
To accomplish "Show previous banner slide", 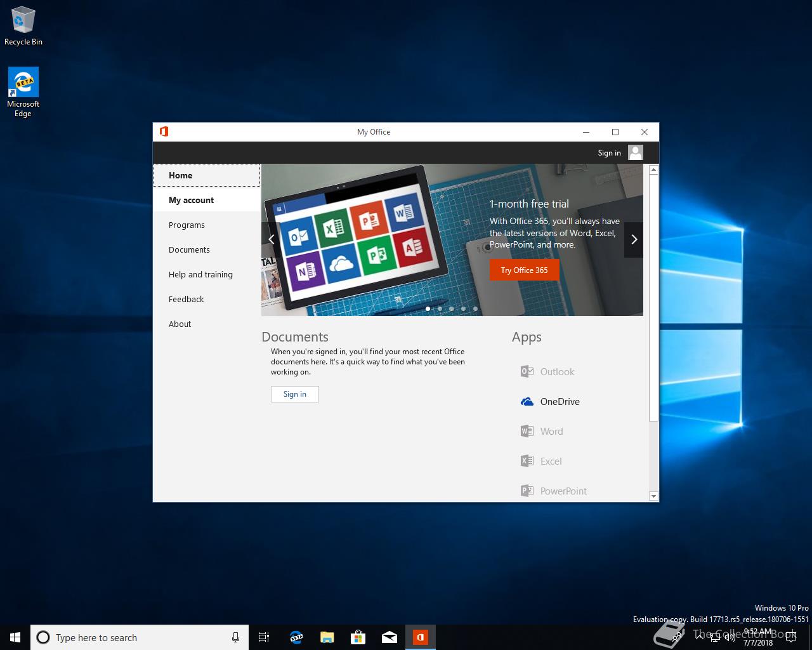I will 271,239.
